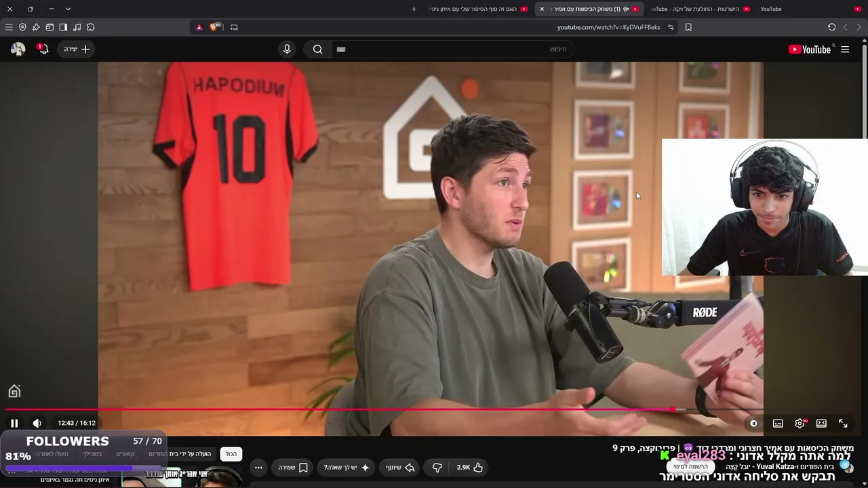
Task: Open the on-screen keyboard in search box
Action: point(341,49)
